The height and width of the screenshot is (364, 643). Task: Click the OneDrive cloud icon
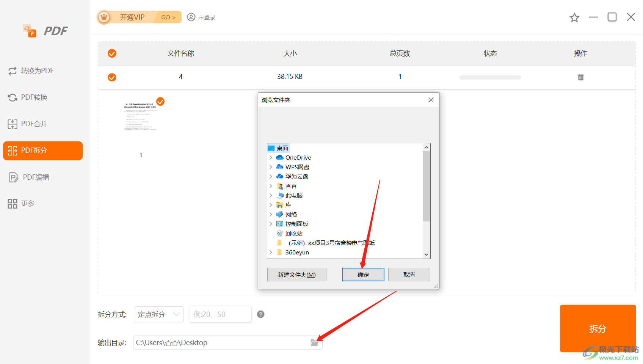tap(280, 157)
